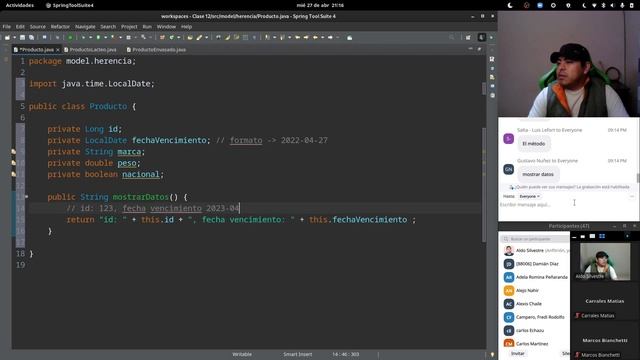This screenshot has width=640, height=360.
Task: Click the New file toolbar icon
Action: coord(7,38)
